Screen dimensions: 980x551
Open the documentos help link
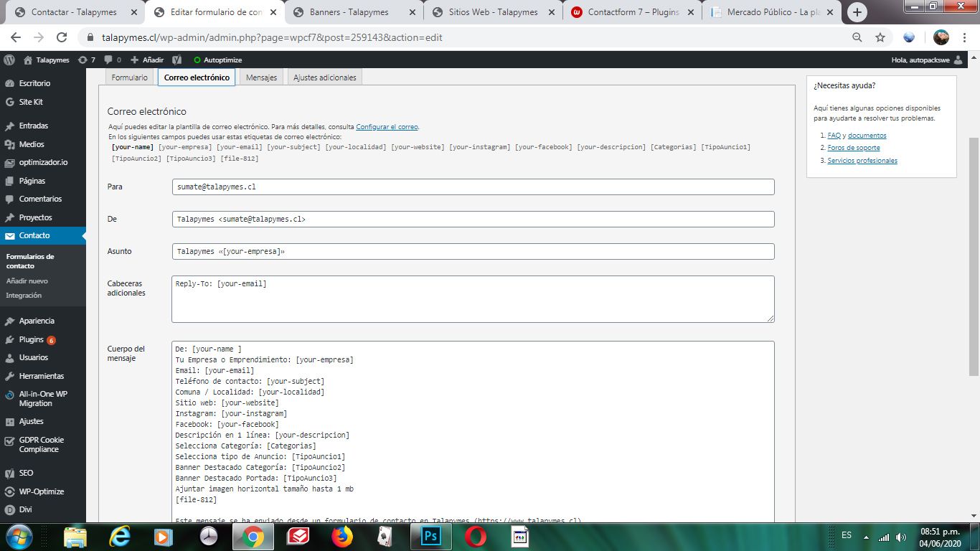[x=867, y=136]
